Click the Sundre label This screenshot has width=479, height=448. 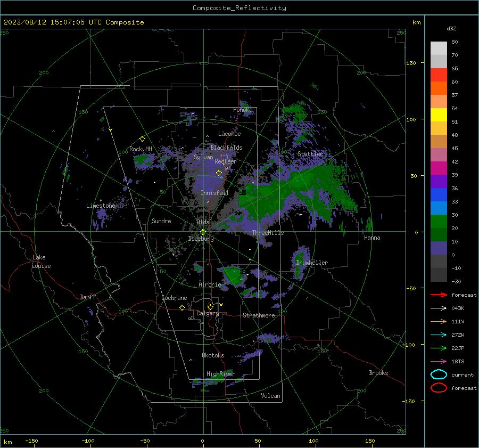(x=161, y=221)
